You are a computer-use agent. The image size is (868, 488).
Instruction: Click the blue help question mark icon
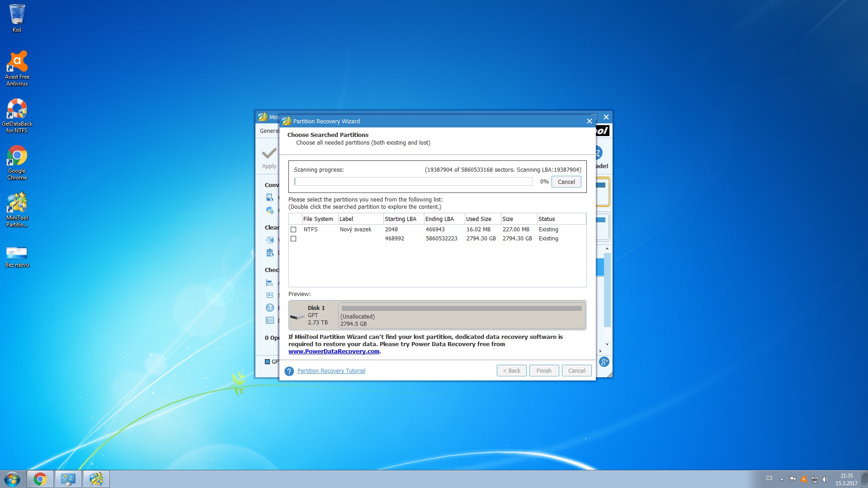(x=289, y=371)
